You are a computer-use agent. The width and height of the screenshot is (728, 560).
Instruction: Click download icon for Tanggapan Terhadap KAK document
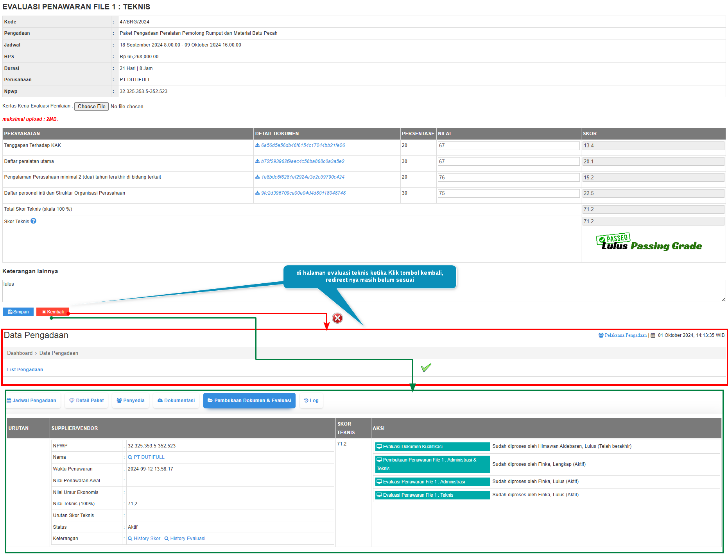click(x=257, y=145)
